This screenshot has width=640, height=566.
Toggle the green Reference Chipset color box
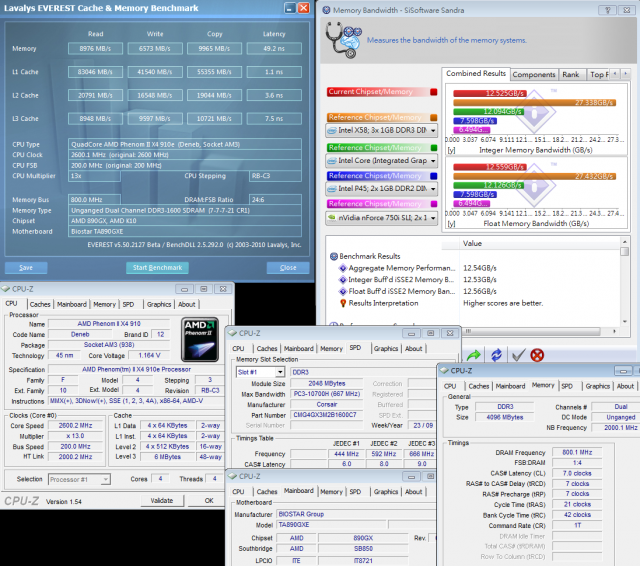pos(433,148)
